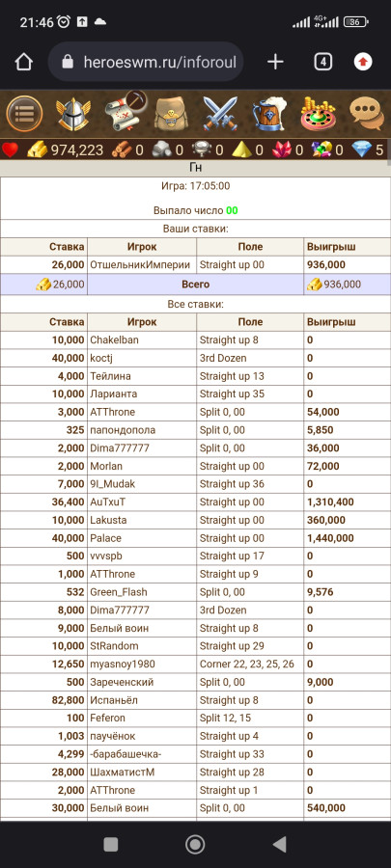The image size is (391, 868).
Task: Open the chat speech bubbles icon
Action: click(367, 114)
